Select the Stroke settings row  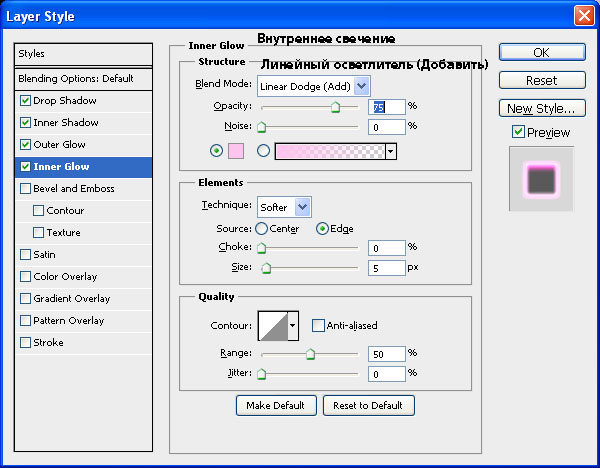coord(83,343)
